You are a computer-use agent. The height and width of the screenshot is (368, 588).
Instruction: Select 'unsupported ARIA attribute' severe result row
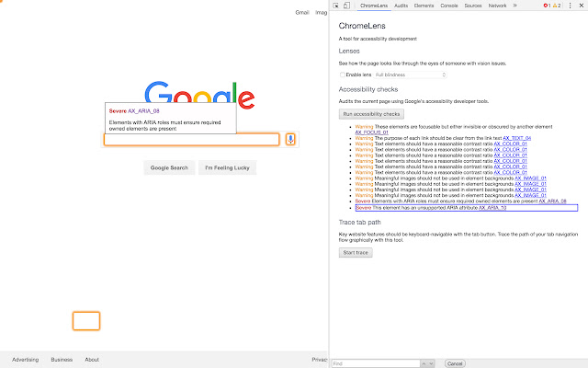467,208
